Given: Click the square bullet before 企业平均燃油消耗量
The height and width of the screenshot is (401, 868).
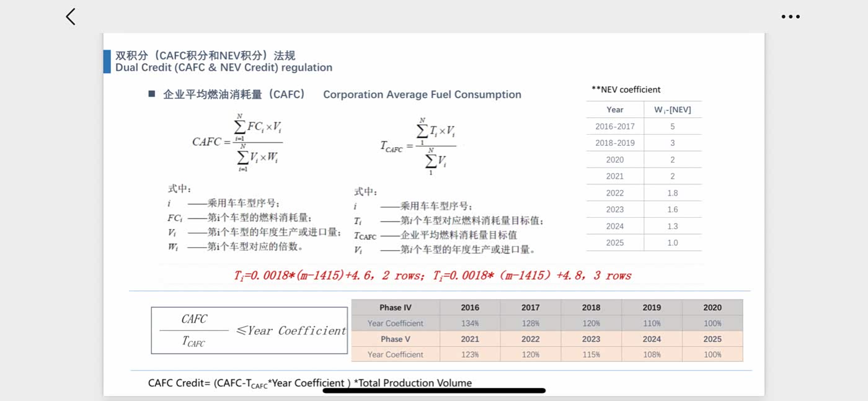Looking at the screenshot, I should pyautogui.click(x=151, y=94).
